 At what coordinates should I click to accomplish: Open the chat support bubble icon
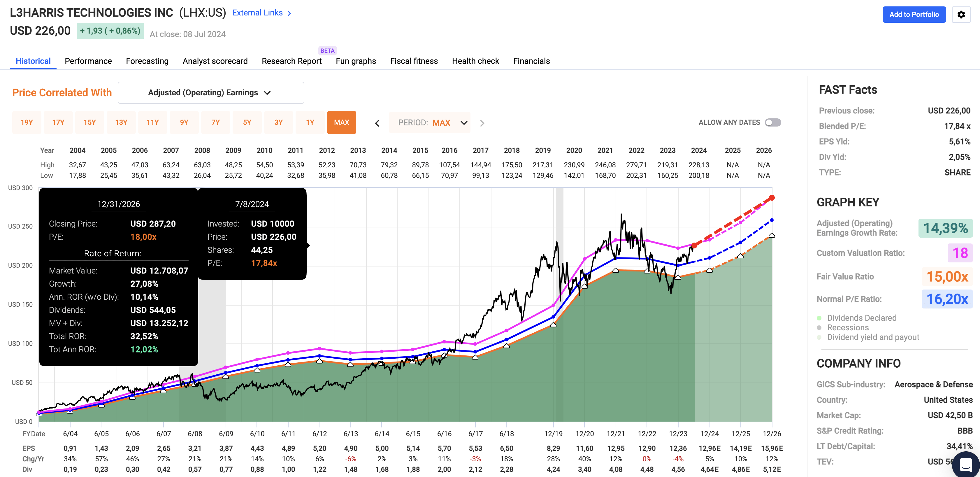tap(966, 464)
